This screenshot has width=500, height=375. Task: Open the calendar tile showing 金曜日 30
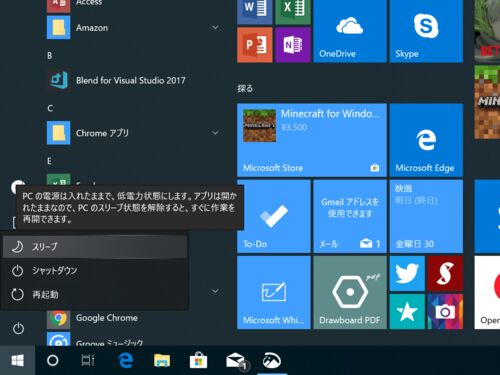click(x=426, y=216)
